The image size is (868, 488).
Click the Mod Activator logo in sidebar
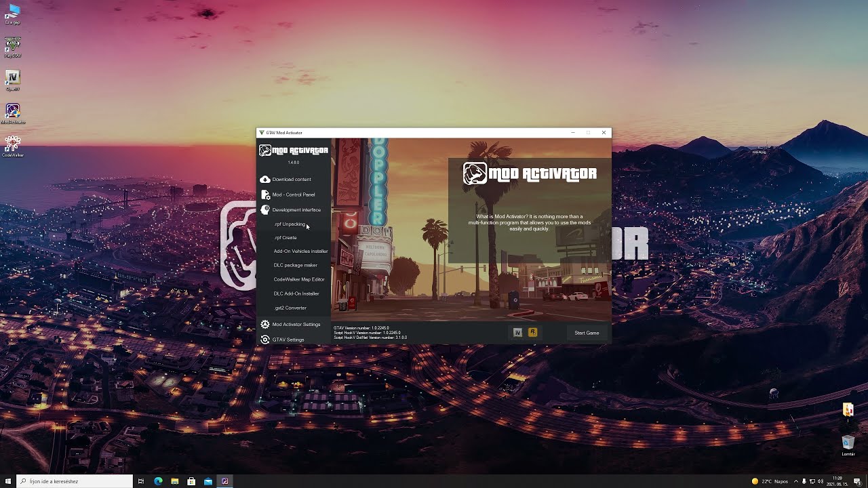click(294, 150)
